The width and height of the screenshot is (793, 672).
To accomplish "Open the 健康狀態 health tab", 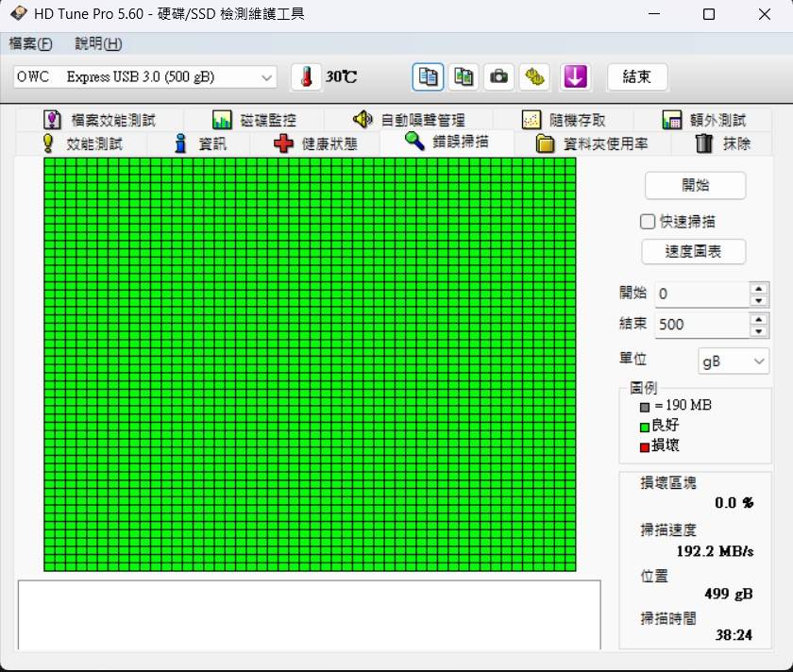I will point(315,143).
